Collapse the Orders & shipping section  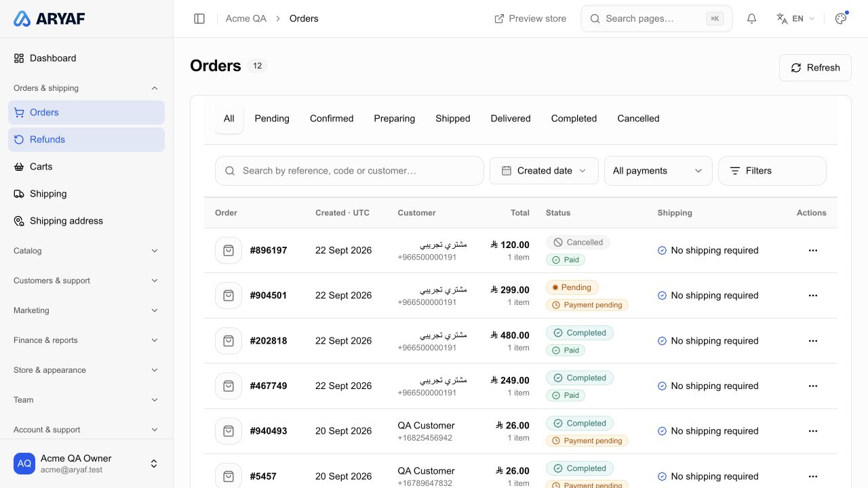[x=86, y=88]
